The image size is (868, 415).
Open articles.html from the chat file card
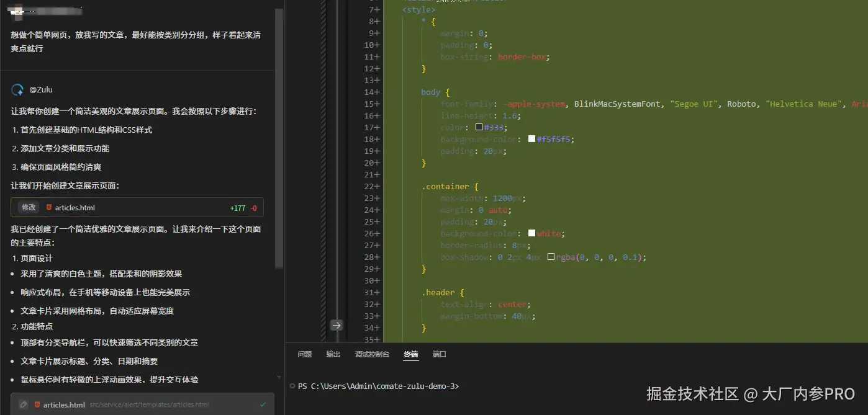pos(73,207)
